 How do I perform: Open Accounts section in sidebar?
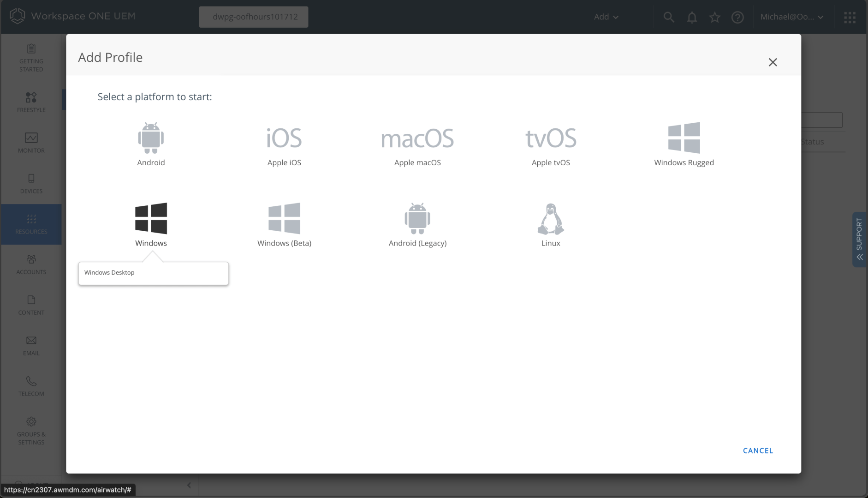pos(31,264)
